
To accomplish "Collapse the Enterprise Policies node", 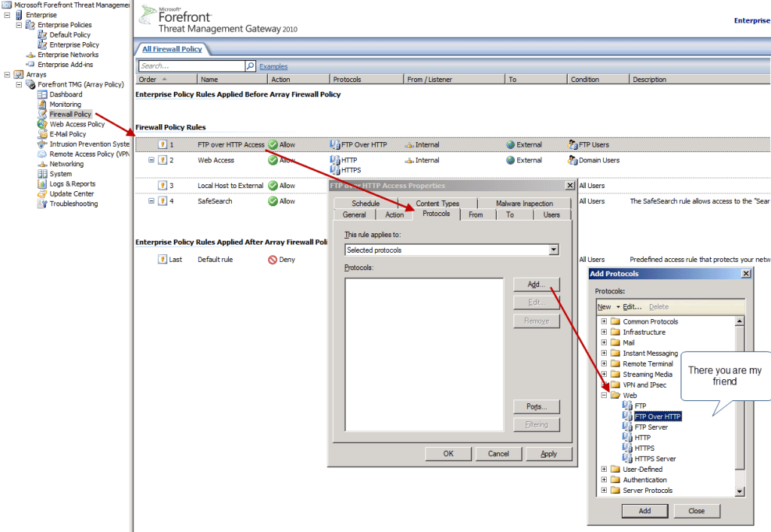I will (x=19, y=25).
